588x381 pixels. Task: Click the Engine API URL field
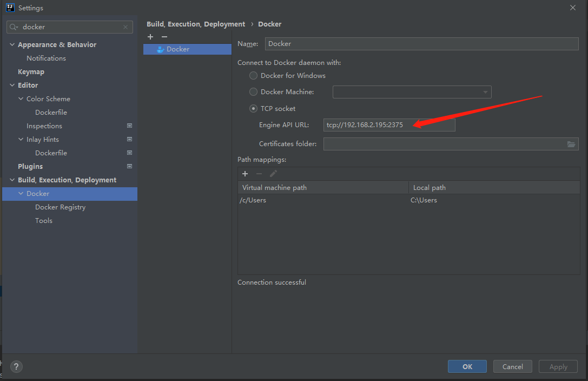(389, 125)
